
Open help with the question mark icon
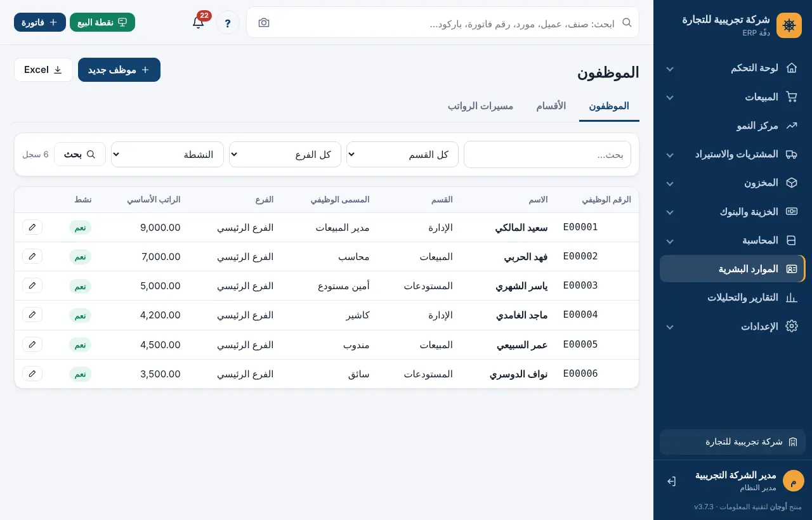click(x=228, y=22)
